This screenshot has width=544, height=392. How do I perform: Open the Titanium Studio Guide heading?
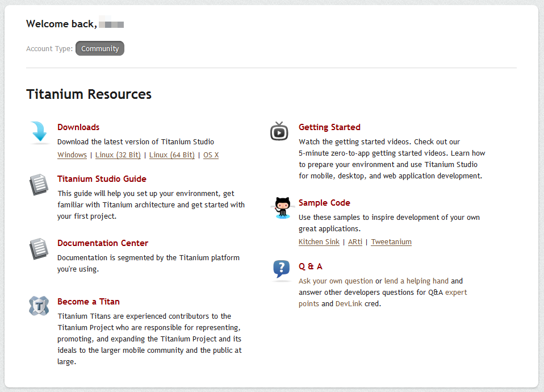point(102,179)
